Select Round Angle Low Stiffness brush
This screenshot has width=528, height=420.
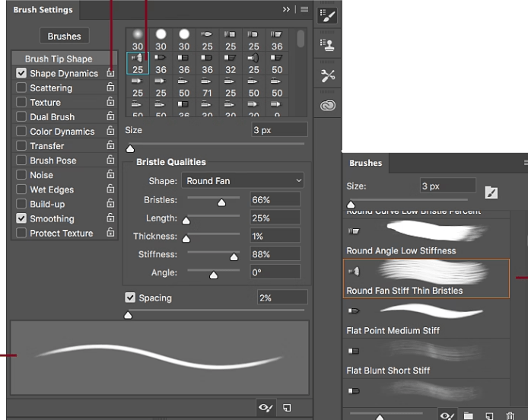coord(426,238)
